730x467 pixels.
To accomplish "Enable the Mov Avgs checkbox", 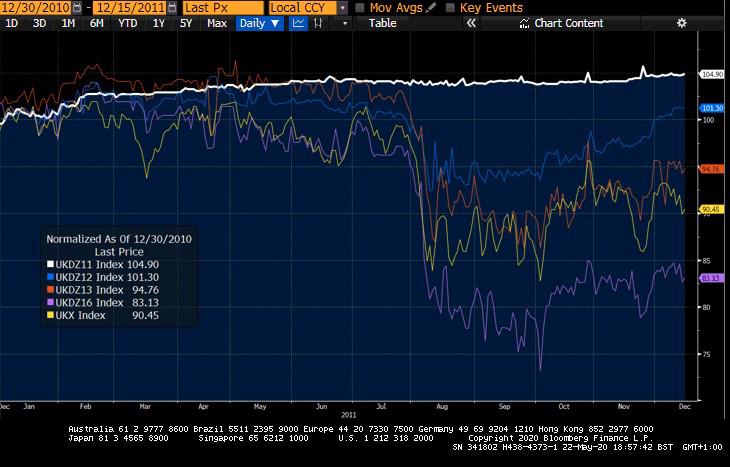I will coord(360,8).
